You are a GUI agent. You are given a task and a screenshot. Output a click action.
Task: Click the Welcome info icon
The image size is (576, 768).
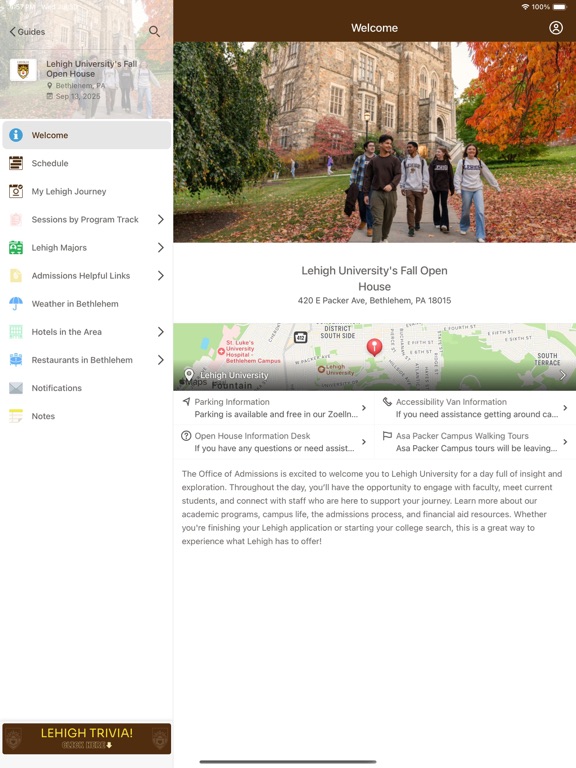16,135
